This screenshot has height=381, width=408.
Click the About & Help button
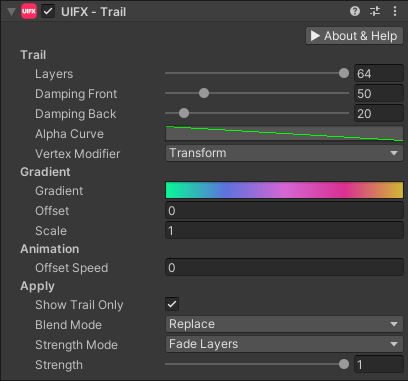point(354,36)
